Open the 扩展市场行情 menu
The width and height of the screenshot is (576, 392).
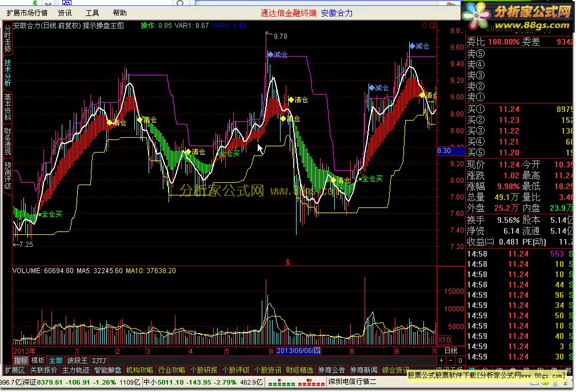click(x=27, y=13)
